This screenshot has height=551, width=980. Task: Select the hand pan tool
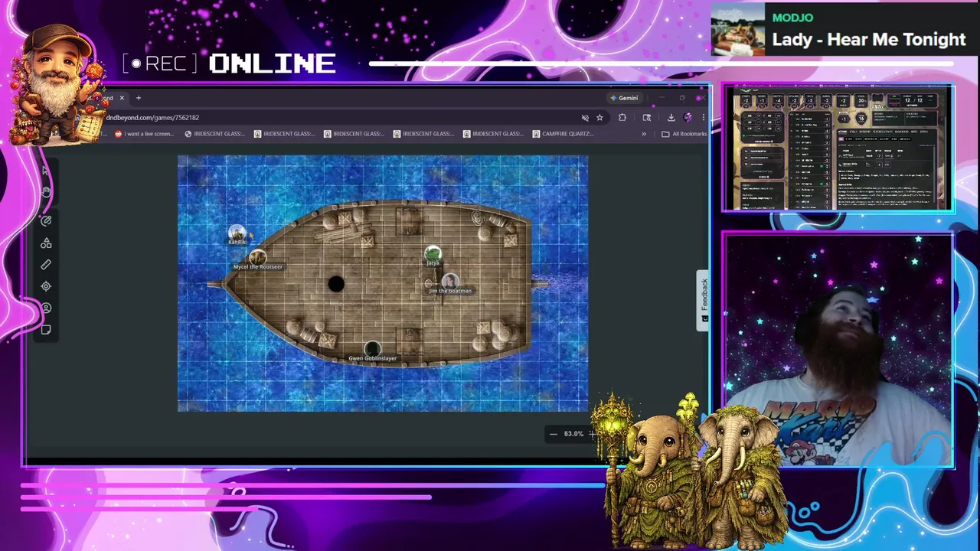pyautogui.click(x=46, y=192)
